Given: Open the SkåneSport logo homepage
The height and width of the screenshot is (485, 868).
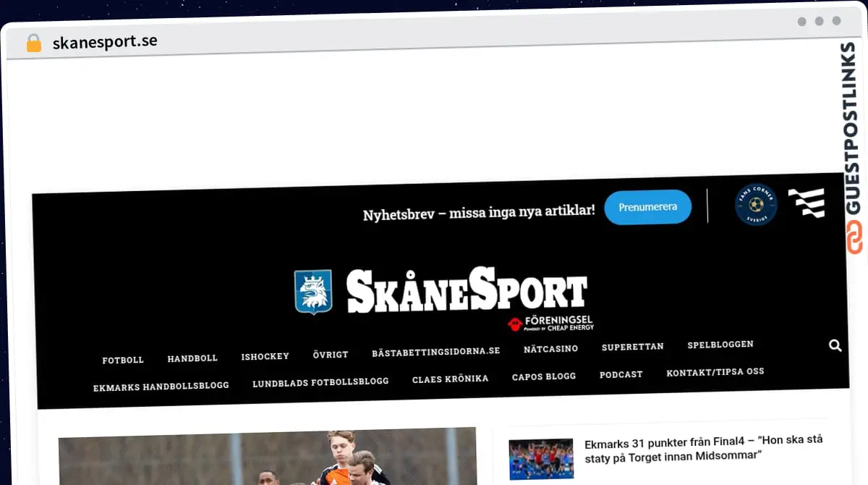Looking at the screenshot, I should [467, 290].
